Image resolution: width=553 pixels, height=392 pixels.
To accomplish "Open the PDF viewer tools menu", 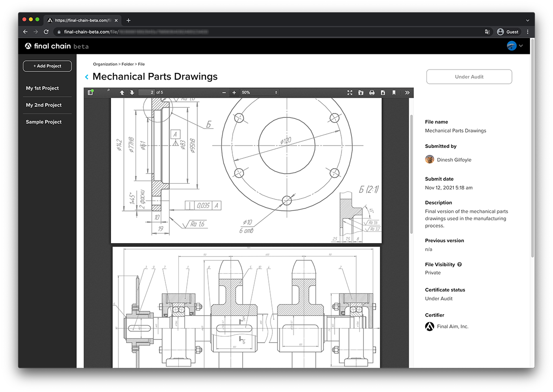I will coord(407,93).
